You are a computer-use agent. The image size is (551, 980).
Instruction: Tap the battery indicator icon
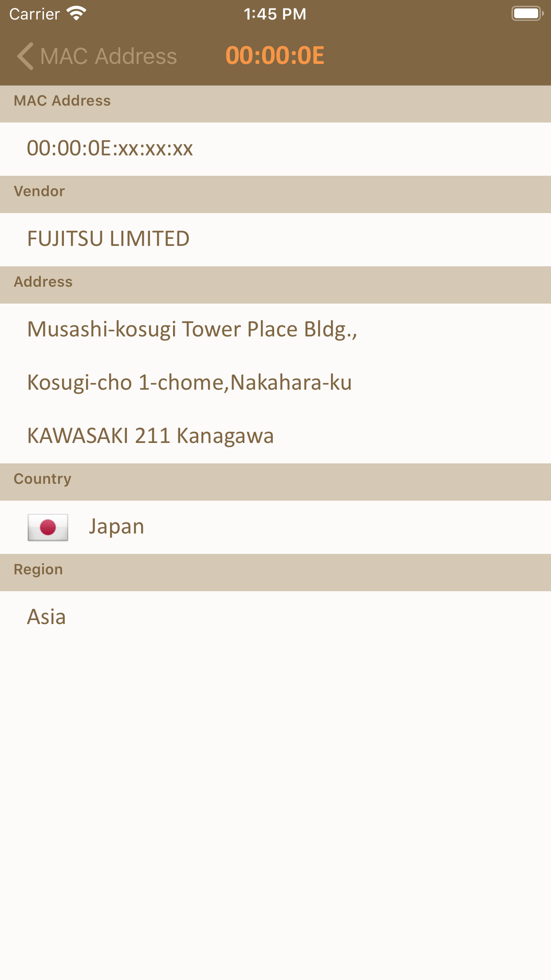click(x=527, y=14)
